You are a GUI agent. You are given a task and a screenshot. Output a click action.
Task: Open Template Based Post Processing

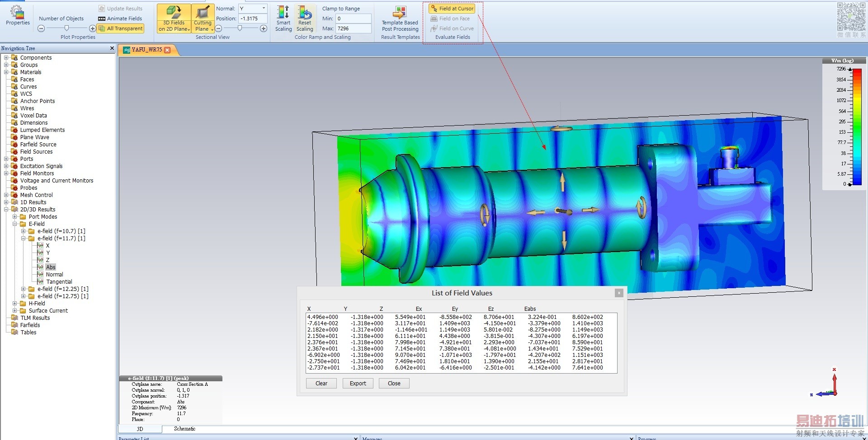[400, 19]
